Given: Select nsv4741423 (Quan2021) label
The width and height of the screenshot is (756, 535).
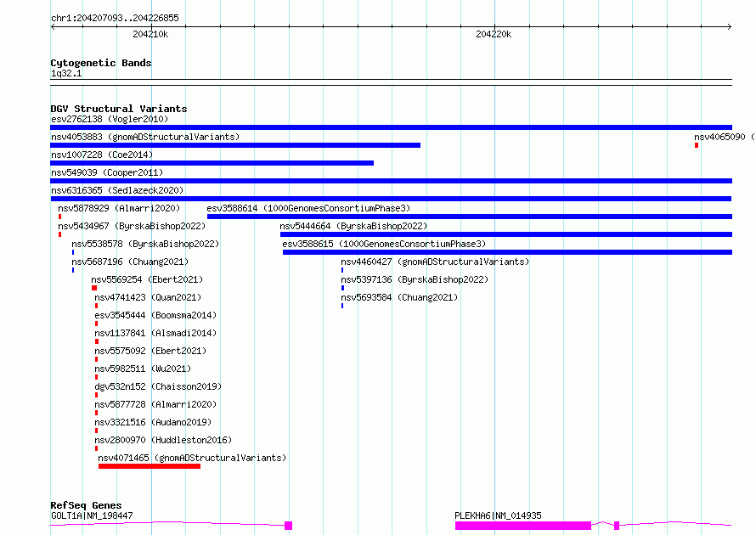Looking at the screenshot, I should pyautogui.click(x=148, y=297).
